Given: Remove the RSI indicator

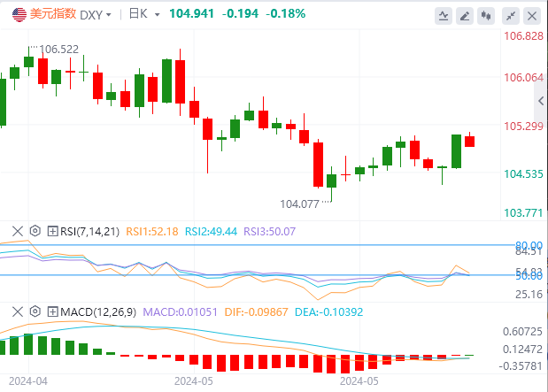Looking at the screenshot, I should coord(16,231).
